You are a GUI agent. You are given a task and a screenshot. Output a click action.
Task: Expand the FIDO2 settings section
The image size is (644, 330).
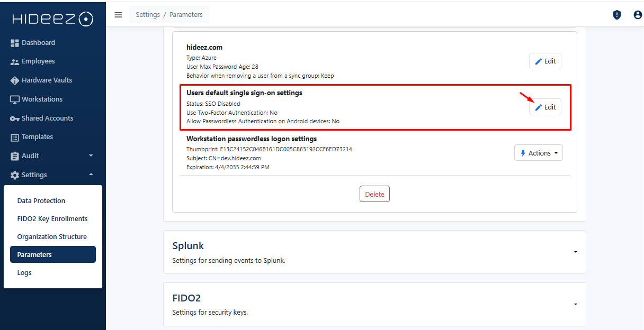(x=575, y=305)
